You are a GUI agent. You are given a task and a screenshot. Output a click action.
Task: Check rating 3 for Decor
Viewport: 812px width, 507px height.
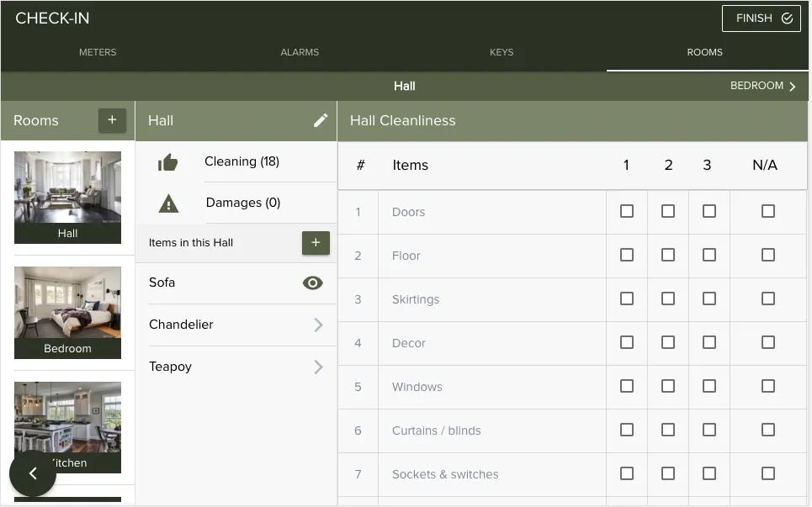coord(709,342)
